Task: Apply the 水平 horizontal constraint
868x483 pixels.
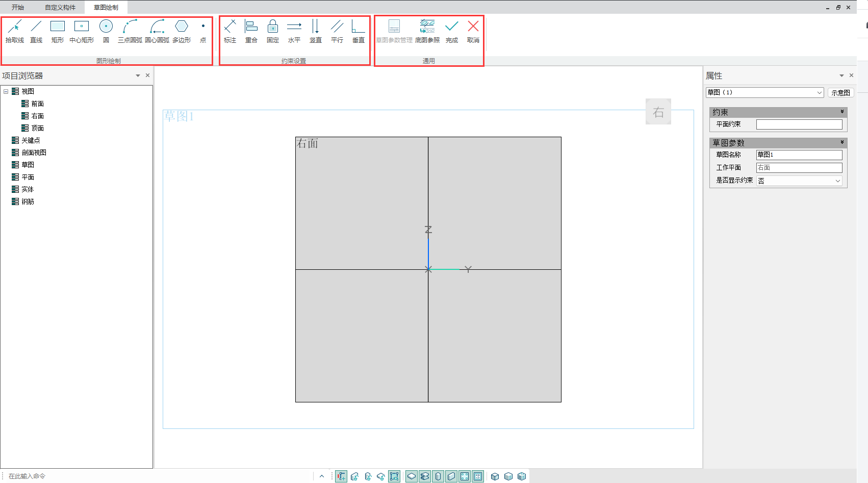Action: point(294,31)
